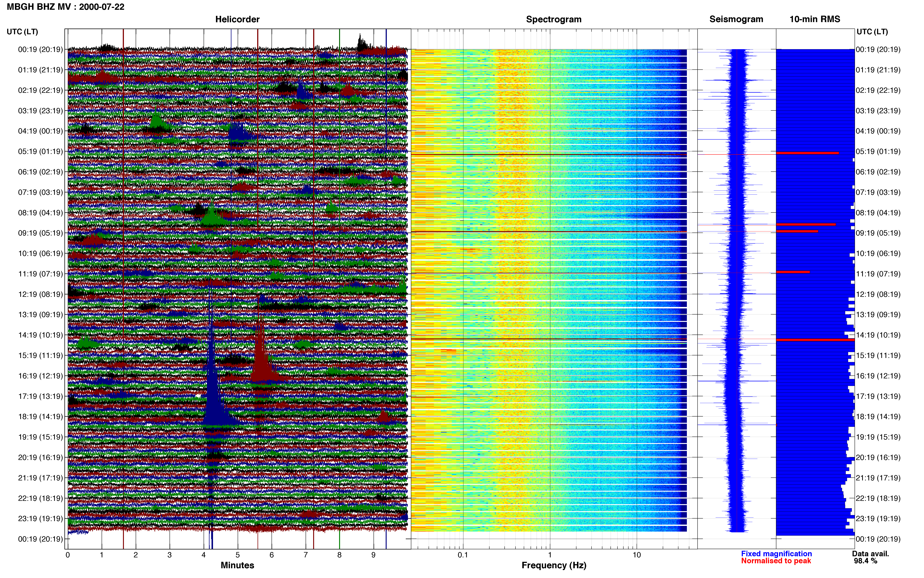Click 09:19 (05:19) on helicorder time axis

click(40, 233)
